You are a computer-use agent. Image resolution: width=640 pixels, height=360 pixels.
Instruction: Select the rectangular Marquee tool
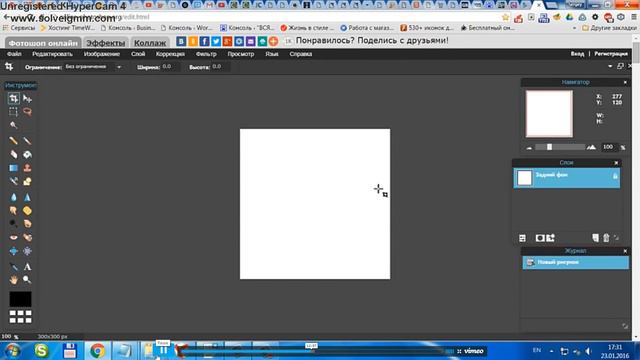pos(13,111)
